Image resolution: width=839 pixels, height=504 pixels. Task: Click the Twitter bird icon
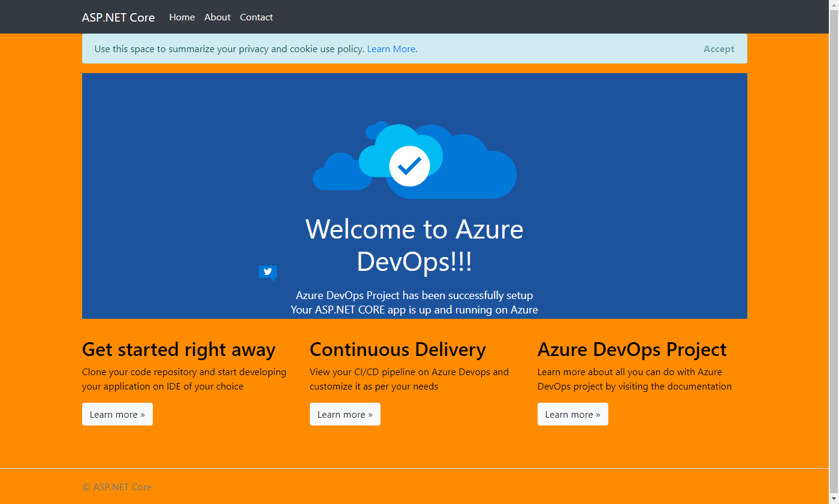pos(267,272)
